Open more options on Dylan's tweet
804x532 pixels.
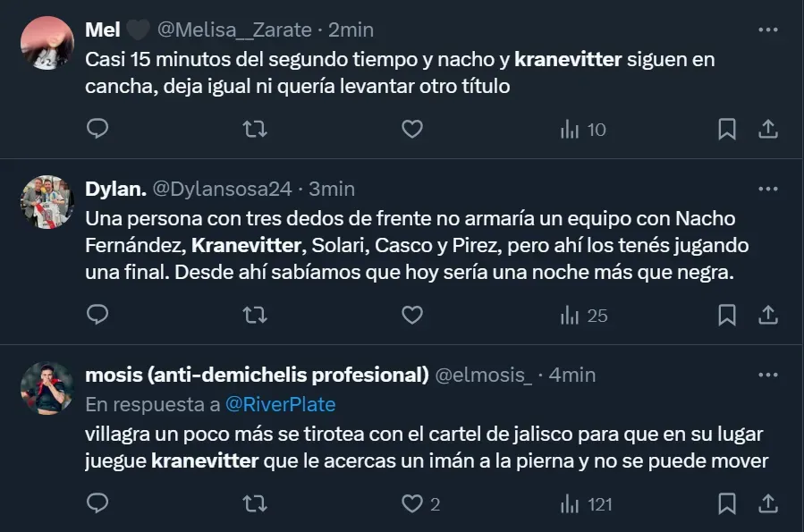767,189
